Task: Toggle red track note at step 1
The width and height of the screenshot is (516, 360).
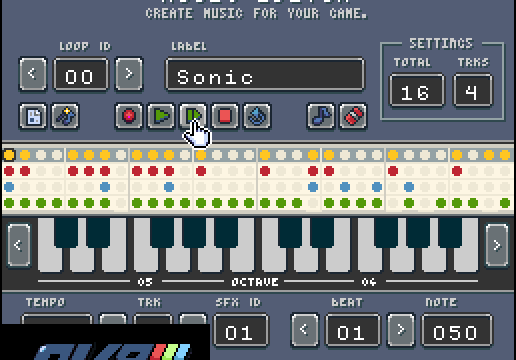Action: pyautogui.click(x=9, y=171)
